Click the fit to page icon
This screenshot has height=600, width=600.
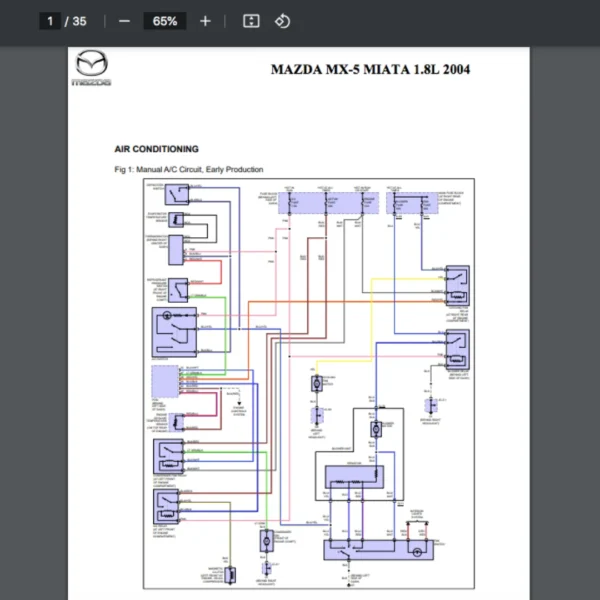click(x=251, y=21)
